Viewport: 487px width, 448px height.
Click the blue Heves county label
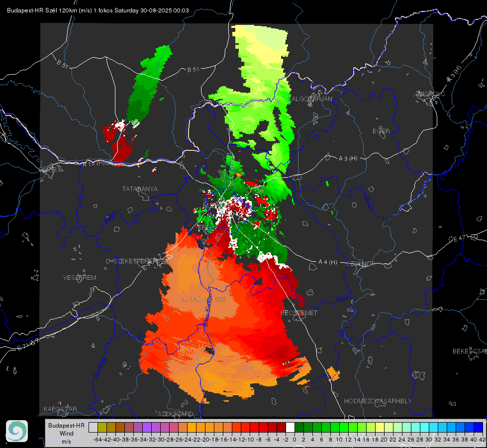(x=368, y=202)
